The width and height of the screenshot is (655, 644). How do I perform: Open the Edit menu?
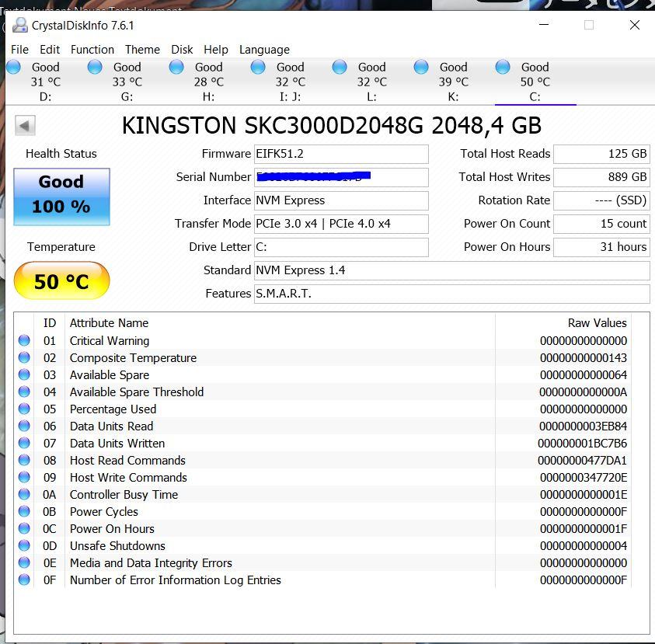click(x=50, y=49)
